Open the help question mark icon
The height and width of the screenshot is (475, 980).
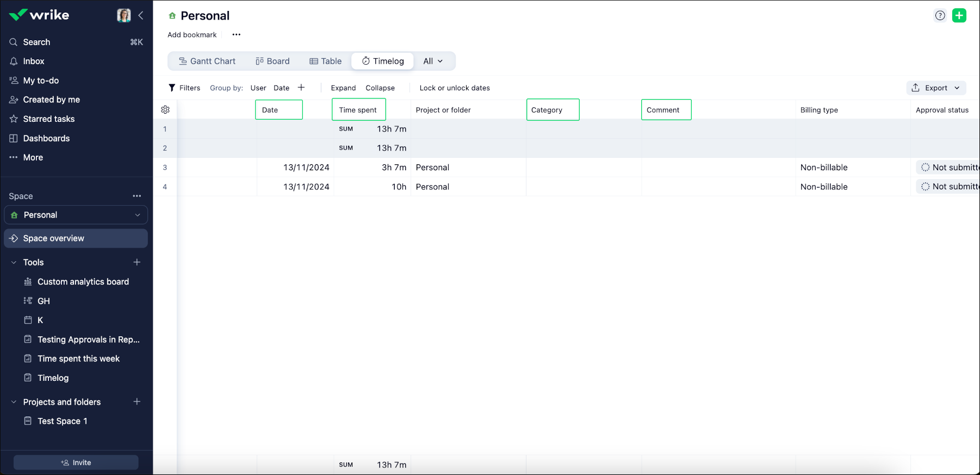pyautogui.click(x=940, y=15)
